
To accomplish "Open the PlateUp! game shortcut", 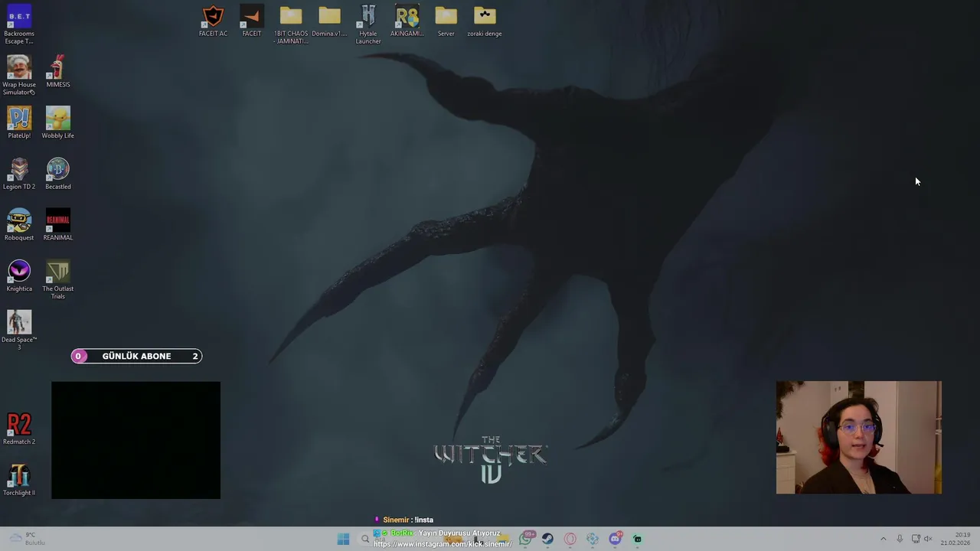I will 19,122.
